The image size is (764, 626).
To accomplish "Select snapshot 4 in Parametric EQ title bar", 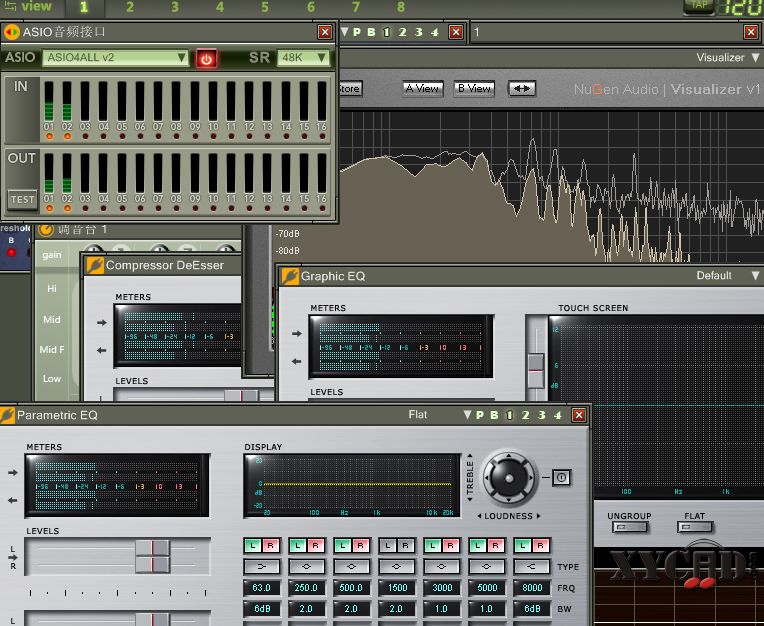I will tap(557, 416).
